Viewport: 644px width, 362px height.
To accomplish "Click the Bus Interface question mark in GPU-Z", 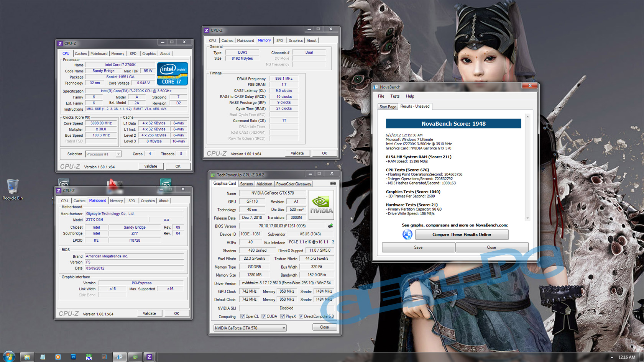I will [x=333, y=242].
